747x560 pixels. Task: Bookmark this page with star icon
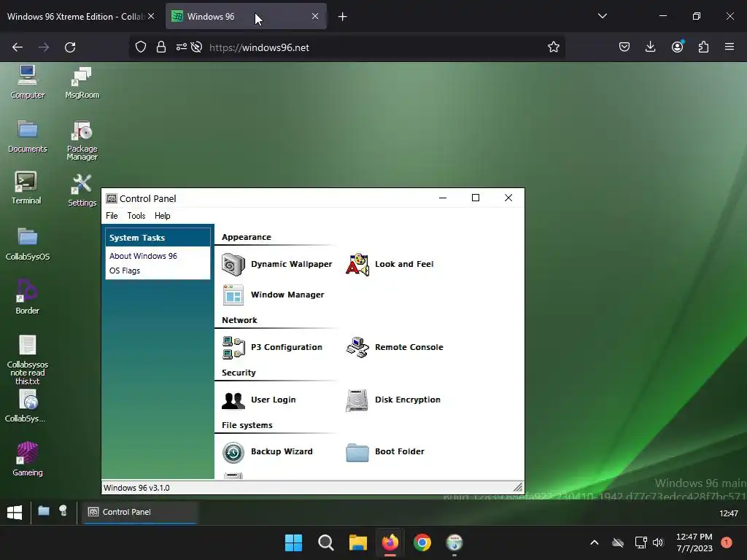pyautogui.click(x=553, y=47)
